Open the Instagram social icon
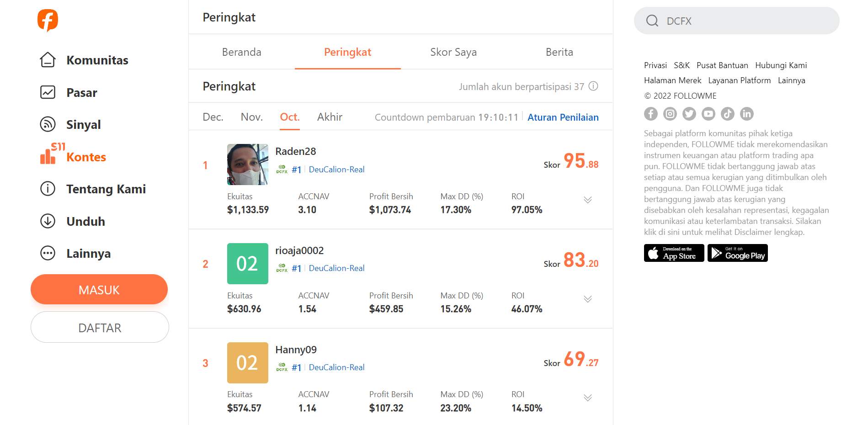 pos(670,114)
